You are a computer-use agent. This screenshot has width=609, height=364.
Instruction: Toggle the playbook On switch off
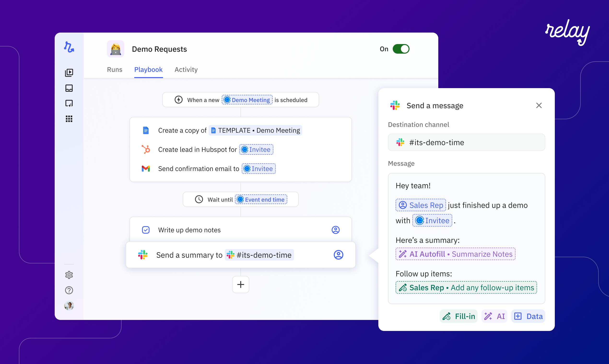point(401,49)
